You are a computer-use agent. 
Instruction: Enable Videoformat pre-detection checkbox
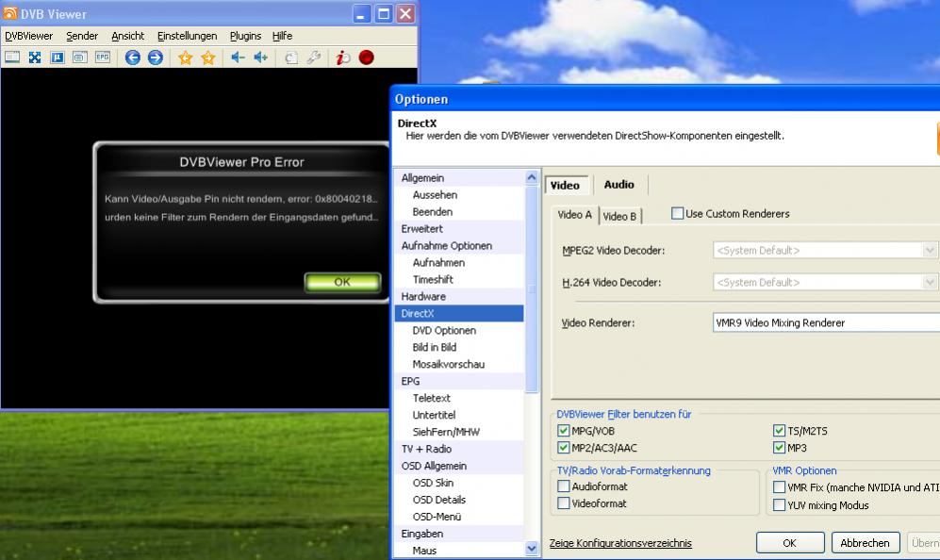[564, 503]
